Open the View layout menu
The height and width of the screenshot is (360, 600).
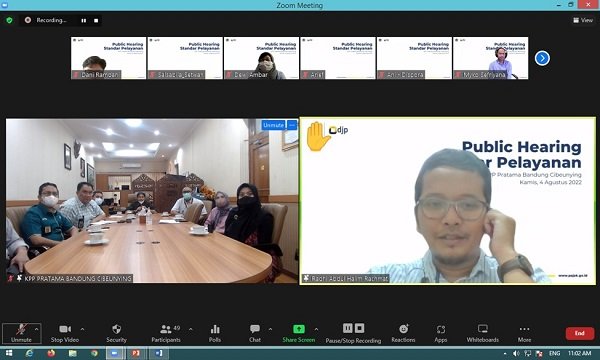coord(583,20)
